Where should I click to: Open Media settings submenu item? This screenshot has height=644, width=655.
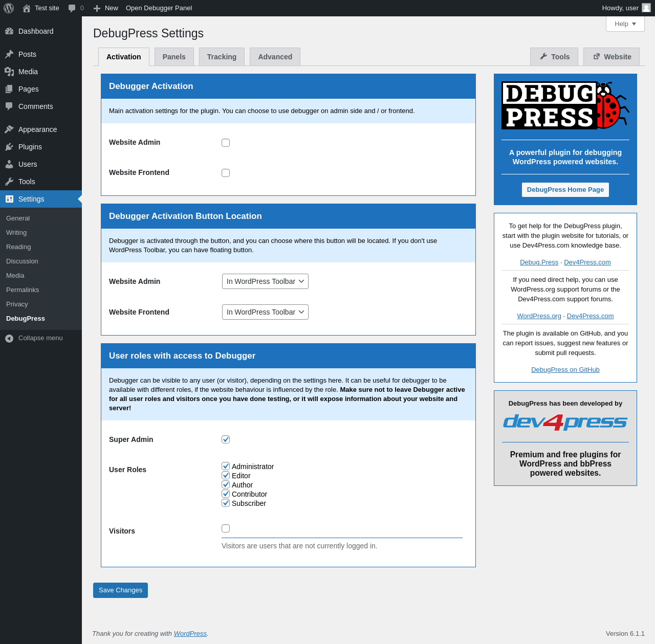tap(15, 275)
